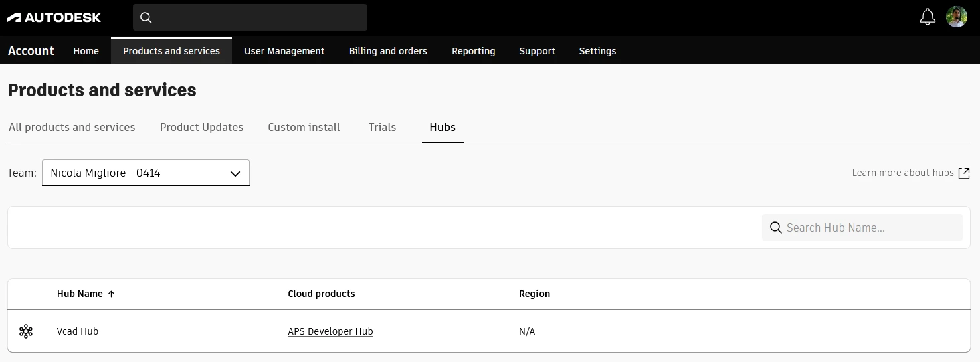Screen dimensions: 980x362
Task: Click the Autodesk logo
Action: pos(54,17)
